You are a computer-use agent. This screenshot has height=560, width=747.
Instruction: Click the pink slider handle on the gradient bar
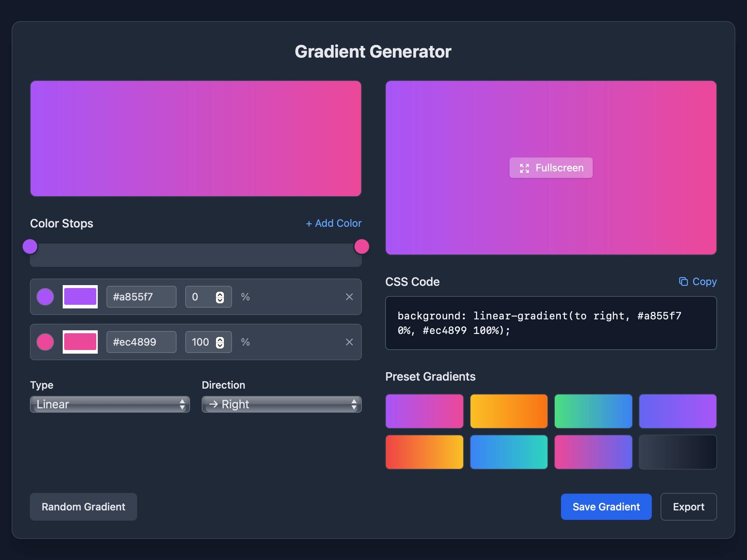tap(361, 246)
